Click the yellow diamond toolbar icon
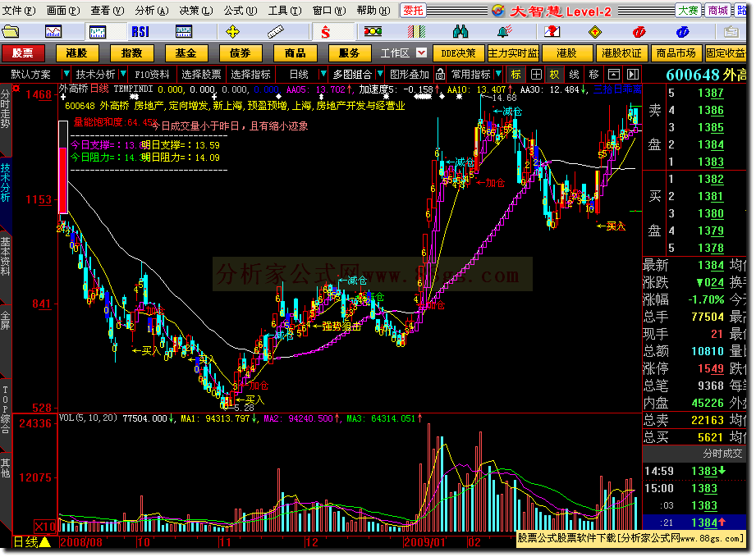Image resolution: width=756 pixels, height=557 pixels. coord(595,32)
